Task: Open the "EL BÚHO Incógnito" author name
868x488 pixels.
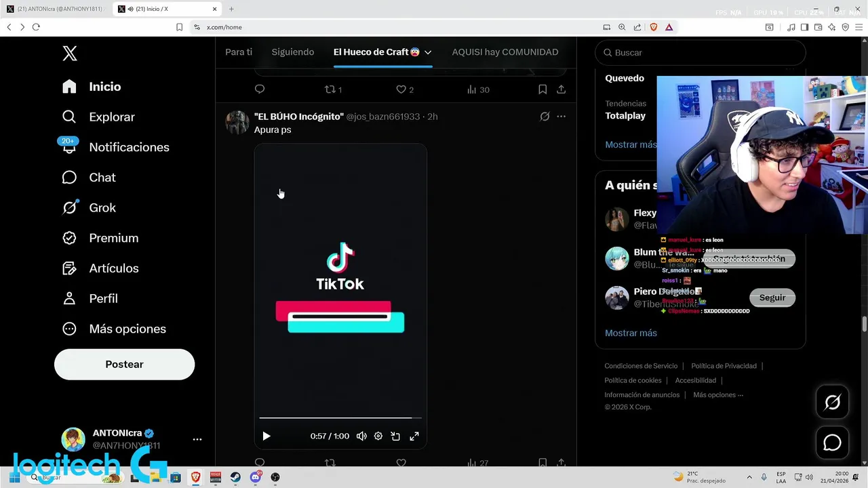Action: point(299,117)
